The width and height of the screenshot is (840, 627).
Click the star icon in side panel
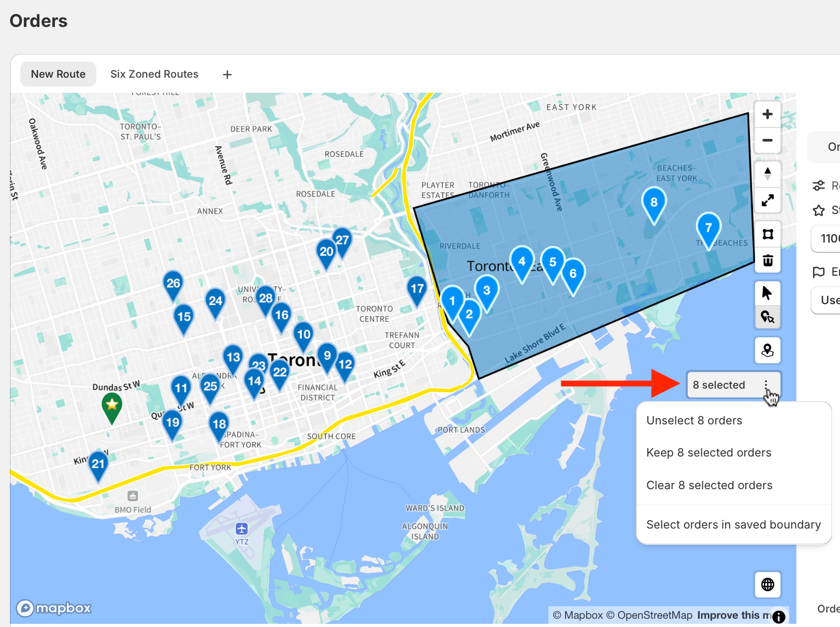819,210
